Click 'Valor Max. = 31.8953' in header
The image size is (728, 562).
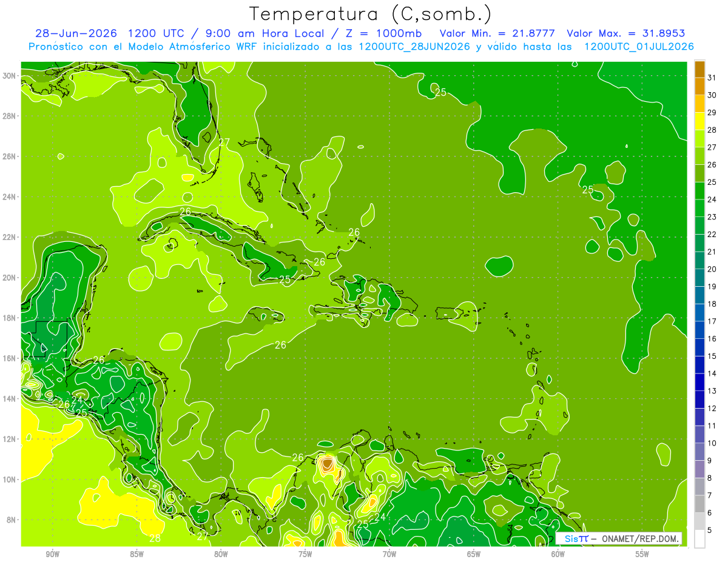tap(626, 33)
